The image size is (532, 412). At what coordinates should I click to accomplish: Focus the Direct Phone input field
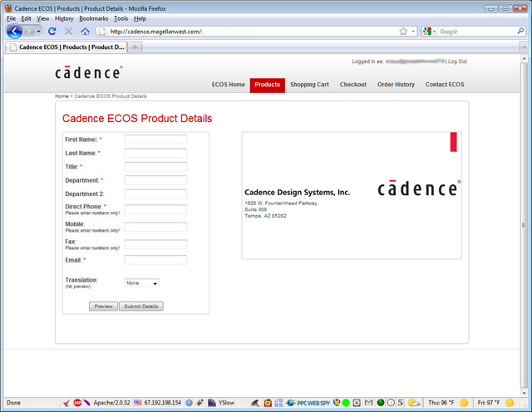155,209
